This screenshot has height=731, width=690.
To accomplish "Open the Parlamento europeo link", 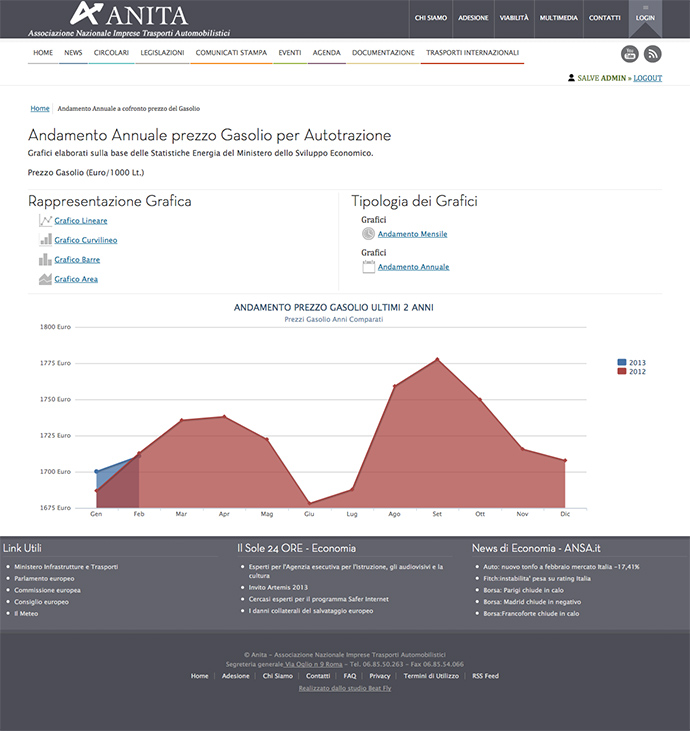I will (x=44, y=579).
